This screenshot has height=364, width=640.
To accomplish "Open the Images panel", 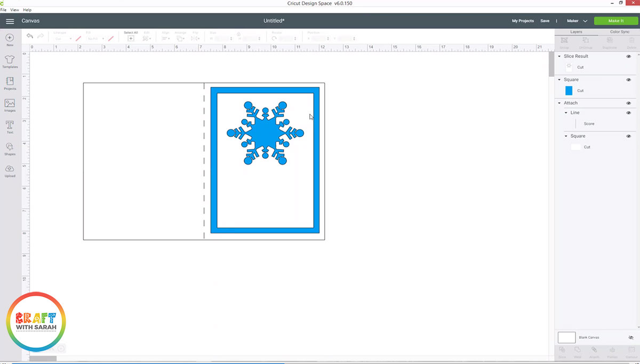I will coord(10,104).
